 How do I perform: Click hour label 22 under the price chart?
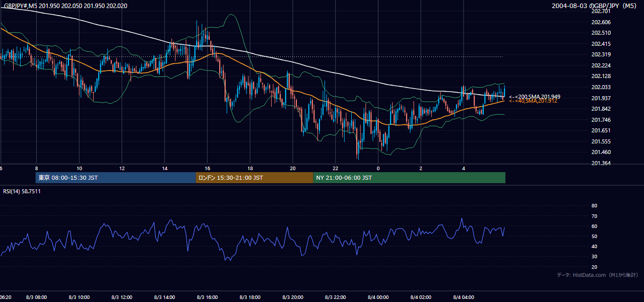[x=336, y=169]
